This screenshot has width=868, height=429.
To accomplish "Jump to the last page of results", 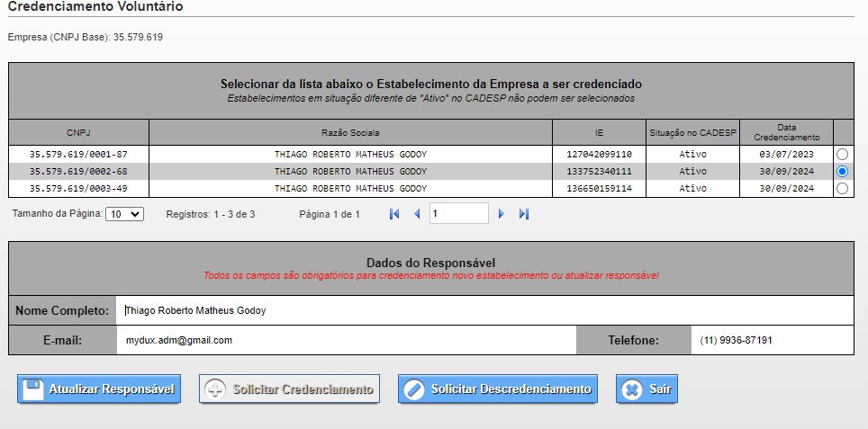I will tap(524, 214).
